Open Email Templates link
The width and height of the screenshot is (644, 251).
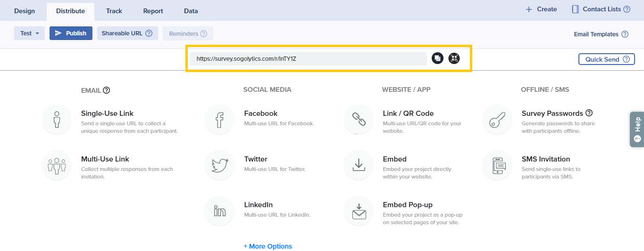click(x=596, y=34)
